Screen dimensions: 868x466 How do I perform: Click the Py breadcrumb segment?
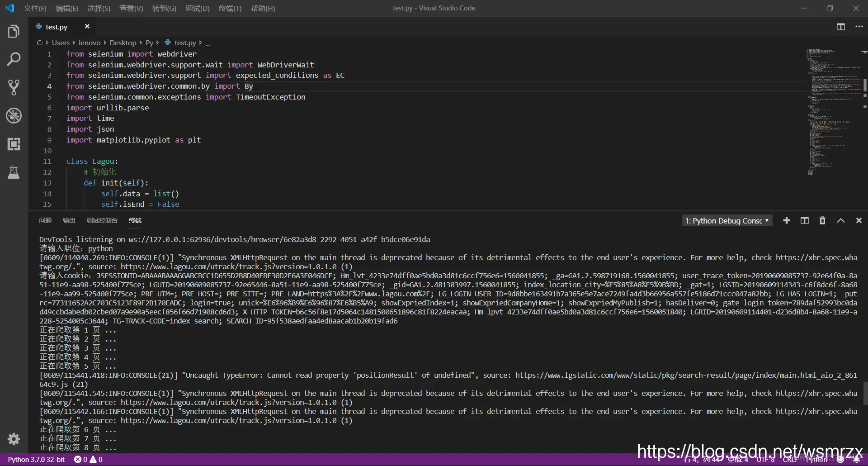click(149, 43)
